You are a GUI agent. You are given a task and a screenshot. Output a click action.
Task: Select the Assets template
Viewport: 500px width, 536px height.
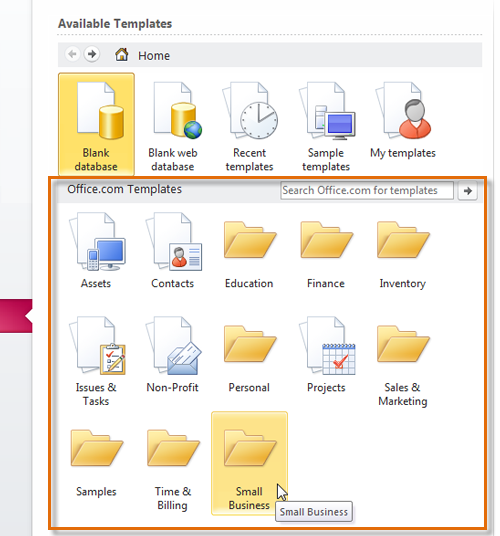click(96, 250)
